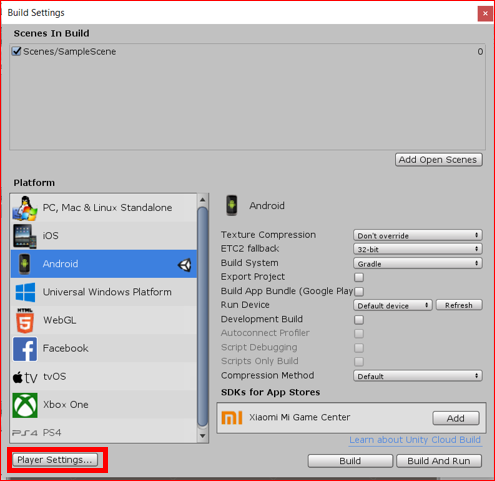Click the platform list scroll down arrow
The width and height of the screenshot is (495, 481).
203,436
